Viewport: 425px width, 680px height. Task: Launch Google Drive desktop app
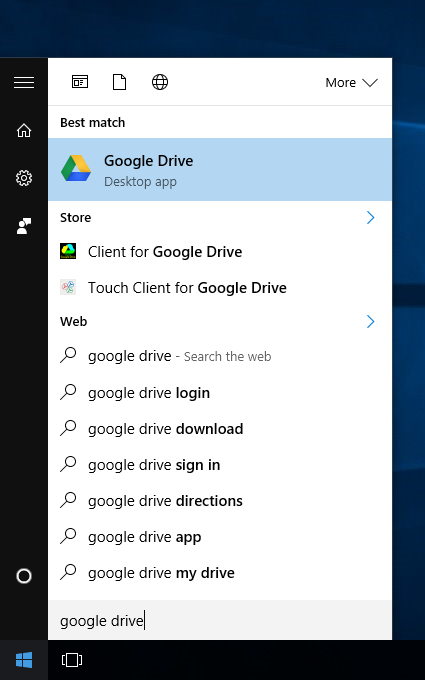[x=220, y=170]
